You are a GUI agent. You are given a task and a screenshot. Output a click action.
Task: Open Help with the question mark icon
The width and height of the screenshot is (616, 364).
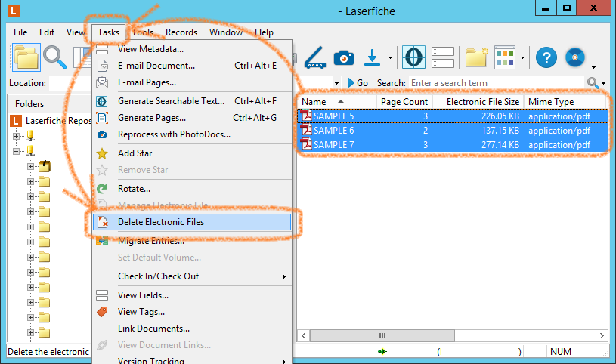coord(546,57)
